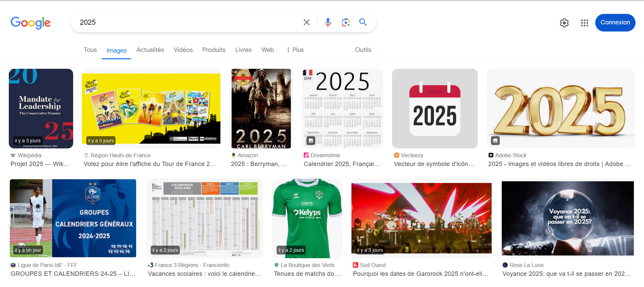
Task: Open the GROUPES ET CALENDRIERS 24-25 link
Action: click(x=73, y=274)
